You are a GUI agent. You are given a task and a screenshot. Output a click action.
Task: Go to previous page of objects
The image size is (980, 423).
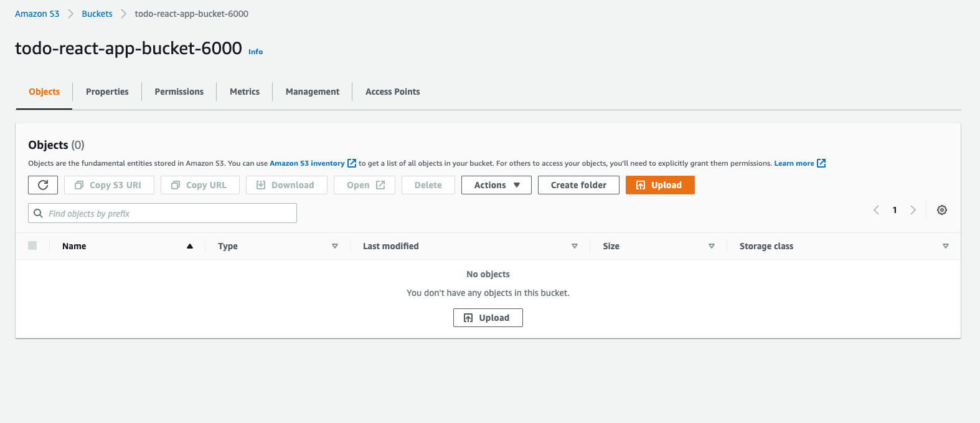[x=876, y=210]
